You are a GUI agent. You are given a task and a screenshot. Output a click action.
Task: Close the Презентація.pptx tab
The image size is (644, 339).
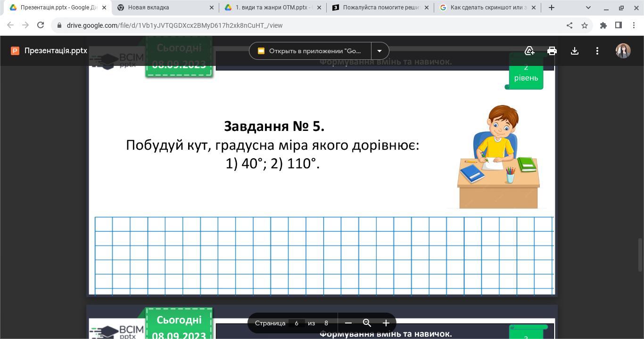104,8
